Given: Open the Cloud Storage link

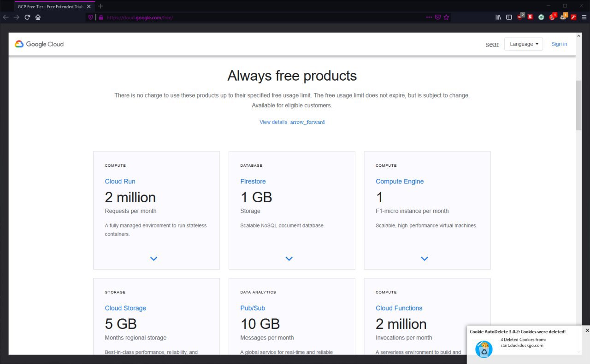Looking at the screenshot, I should click(125, 308).
